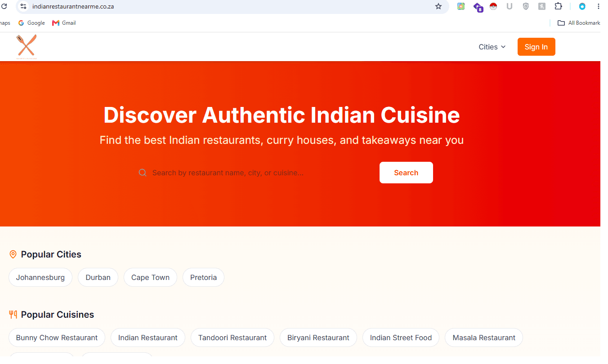Screen dimensions: 608x364
Task: Choose Indian Restaurant cuisine chip
Action: (x=148, y=337)
